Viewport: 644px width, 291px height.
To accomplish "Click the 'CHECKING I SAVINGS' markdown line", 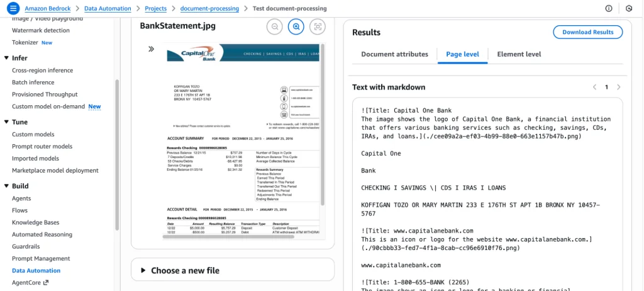I will tap(433, 188).
